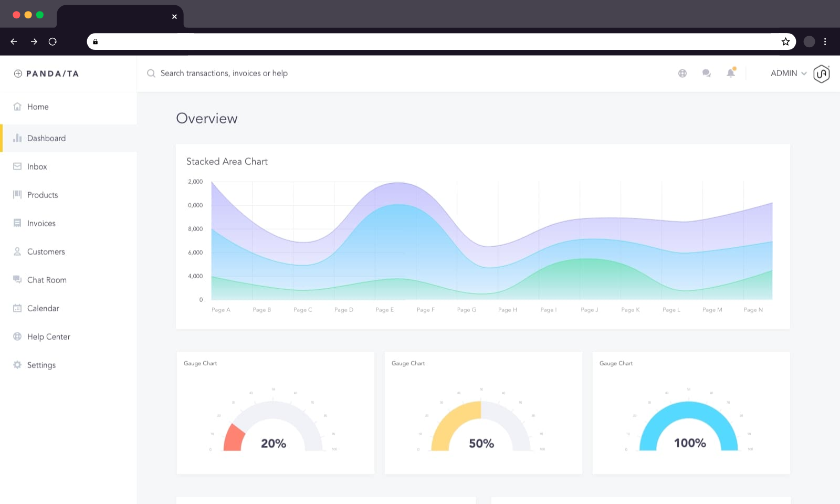Select Invoices in the sidebar
The width and height of the screenshot is (840, 504).
point(41,223)
